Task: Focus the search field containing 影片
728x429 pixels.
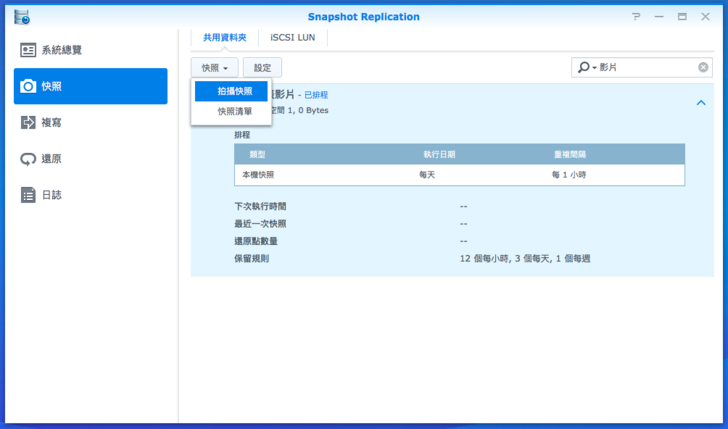Action: click(x=645, y=68)
